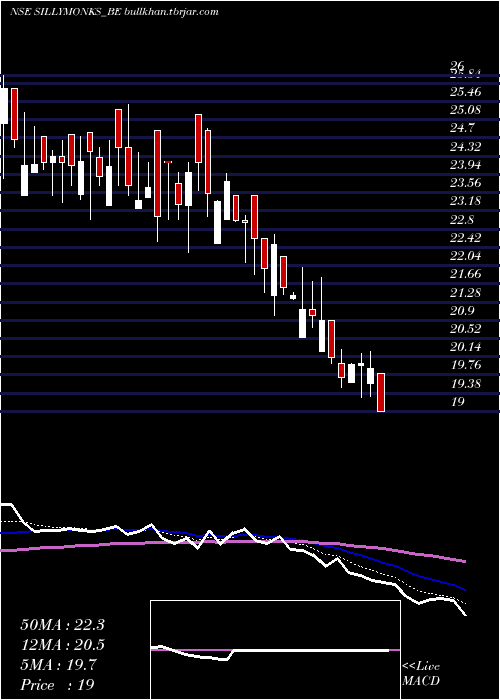The height and width of the screenshot is (700, 500).
Task: Click the 19 price axis label
Action: [x=457, y=402]
